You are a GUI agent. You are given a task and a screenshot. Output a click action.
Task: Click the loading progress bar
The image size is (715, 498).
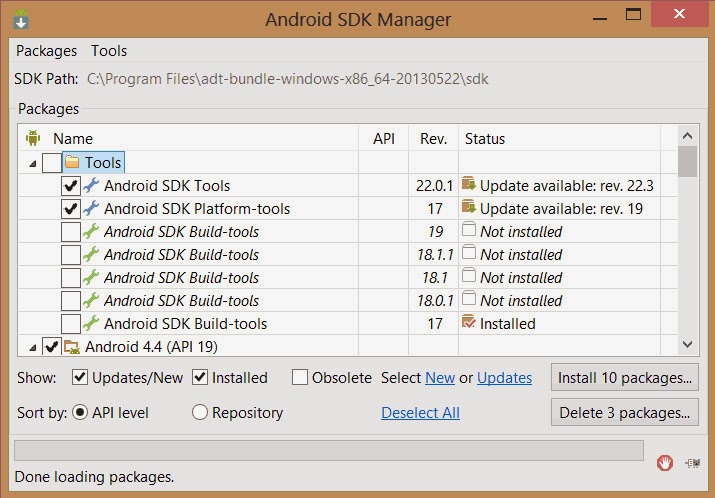[x=329, y=450]
